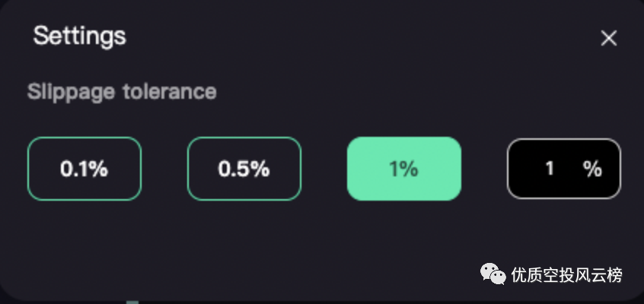Click the 优质空投风云榜 watermark text
The width and height of the screenshot is (644, 304).
coord(567,274)
